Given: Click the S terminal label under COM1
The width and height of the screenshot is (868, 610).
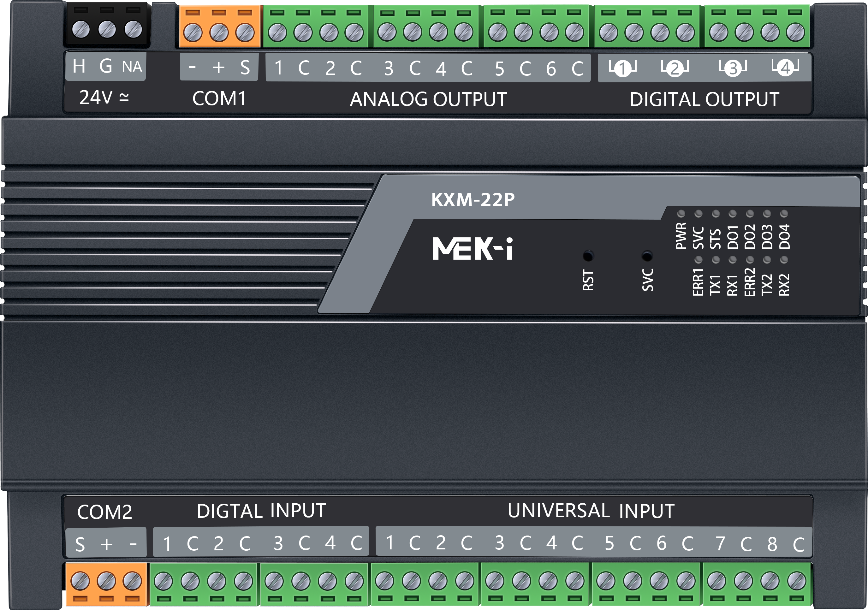Looking at the screenshot, I should (x=245, y=68).
